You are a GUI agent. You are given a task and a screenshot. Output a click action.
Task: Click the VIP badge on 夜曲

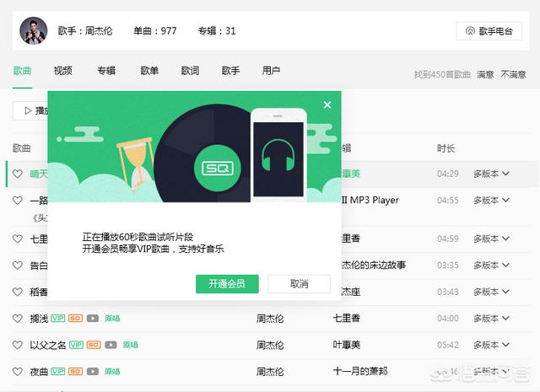point(58,372)
